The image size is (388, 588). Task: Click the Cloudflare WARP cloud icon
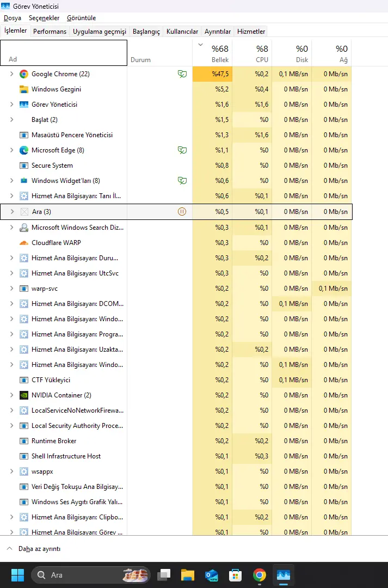(23, 243)
